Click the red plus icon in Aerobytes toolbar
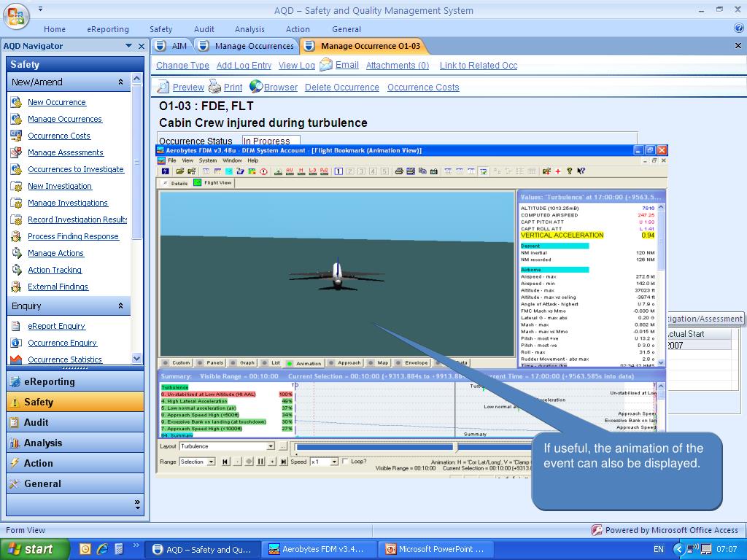 pos(558,171)
